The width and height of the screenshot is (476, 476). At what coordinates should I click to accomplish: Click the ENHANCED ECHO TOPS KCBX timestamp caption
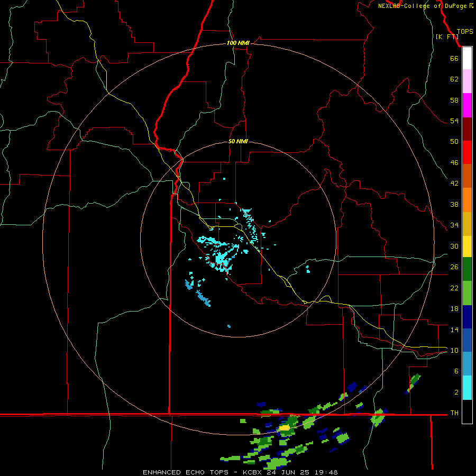tap(240, 472)
